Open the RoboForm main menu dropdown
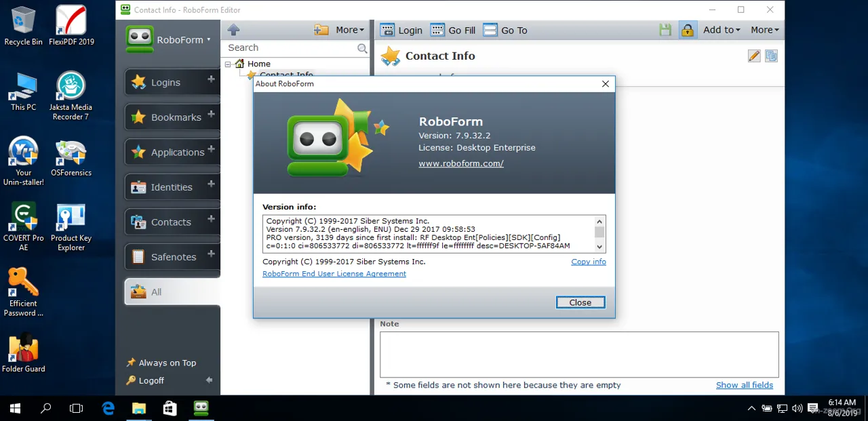Image resolution: width=868 pixels, height=421 pixels. [x=169, y=39]
